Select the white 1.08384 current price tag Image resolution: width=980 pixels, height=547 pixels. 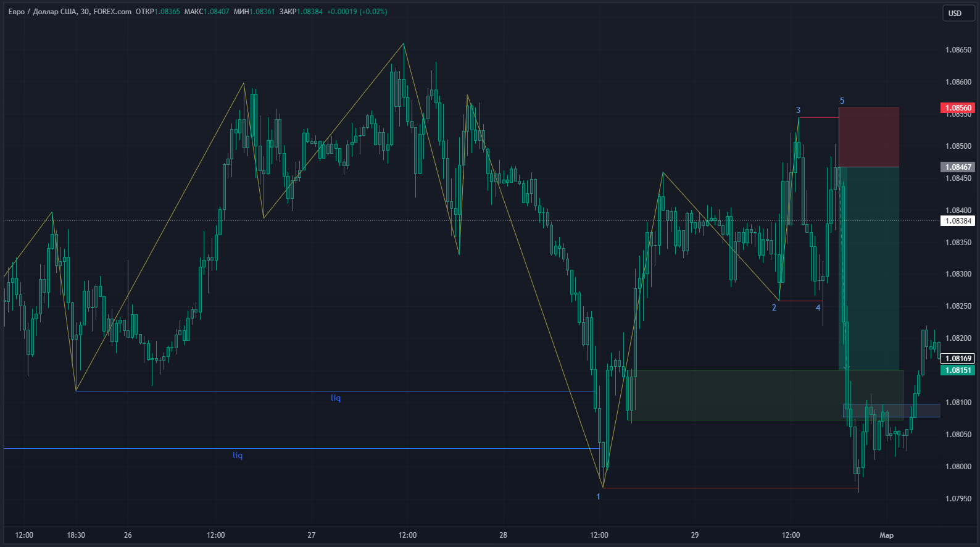pos(957,221)
